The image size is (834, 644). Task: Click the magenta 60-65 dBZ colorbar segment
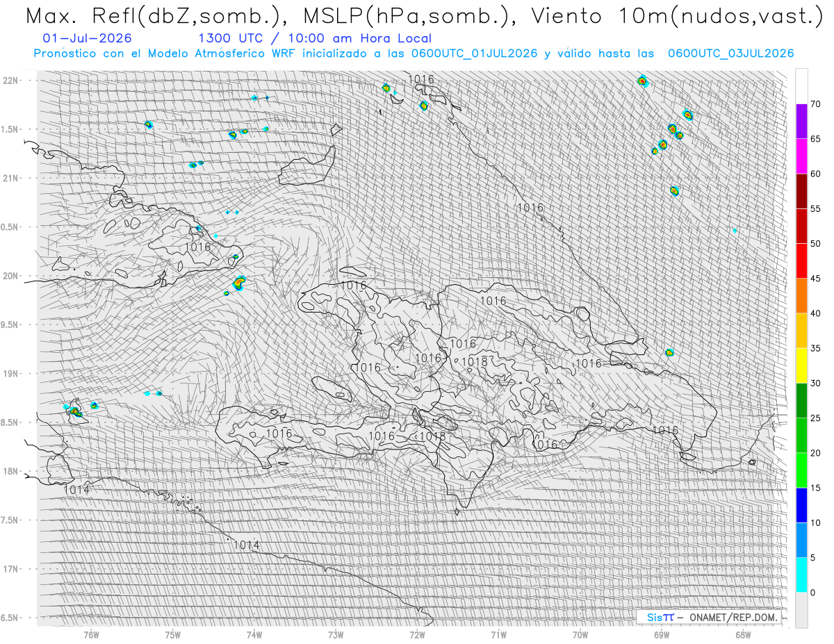click(801, 156)
